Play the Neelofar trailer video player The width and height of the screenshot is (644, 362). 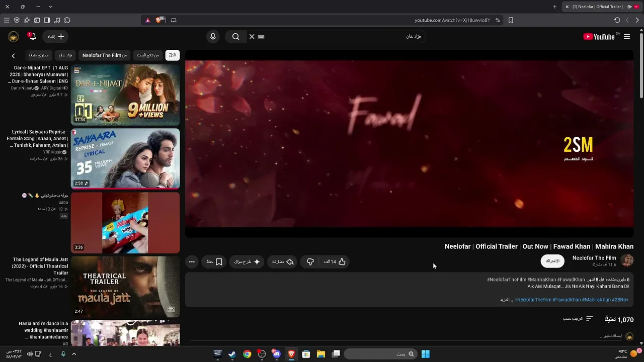410,143
